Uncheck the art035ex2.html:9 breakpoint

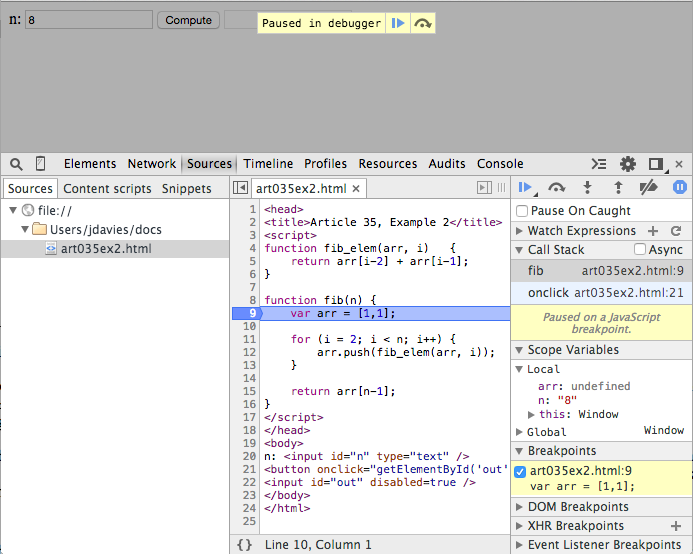[x=520, y=472]
